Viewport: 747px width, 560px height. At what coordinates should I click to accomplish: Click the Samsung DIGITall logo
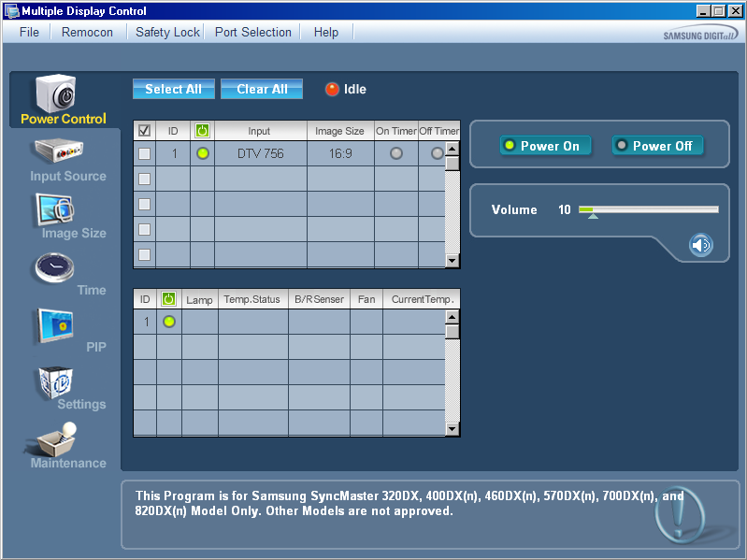700,35
